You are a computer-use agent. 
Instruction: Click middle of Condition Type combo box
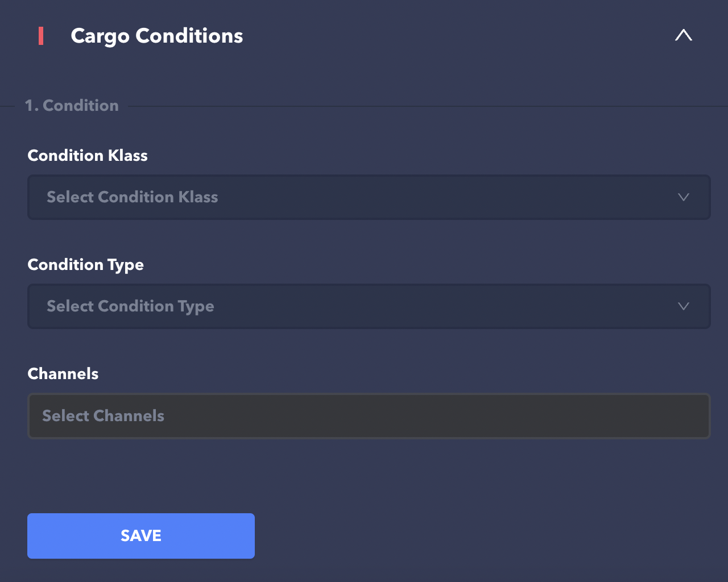(x=369, y=306)
